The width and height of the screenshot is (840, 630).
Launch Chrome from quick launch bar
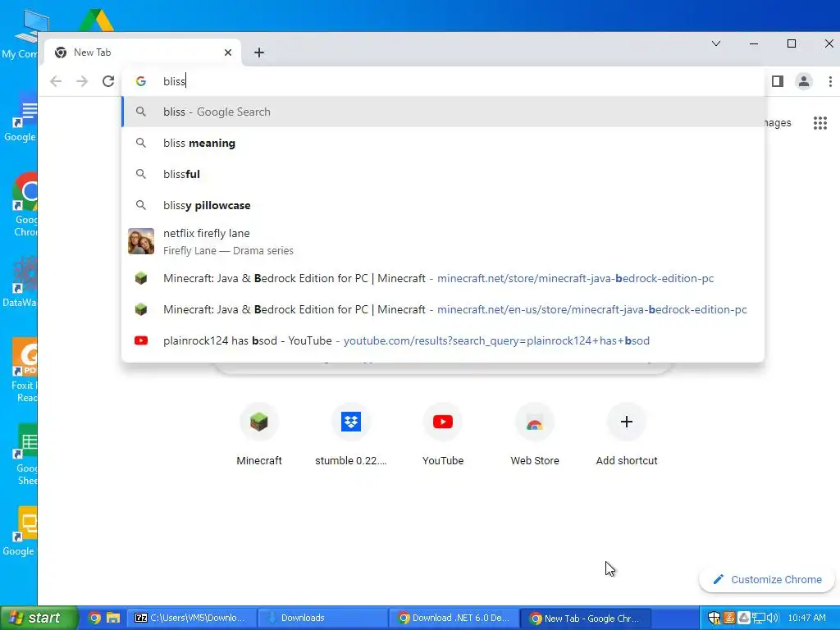(x=94, y=618)
